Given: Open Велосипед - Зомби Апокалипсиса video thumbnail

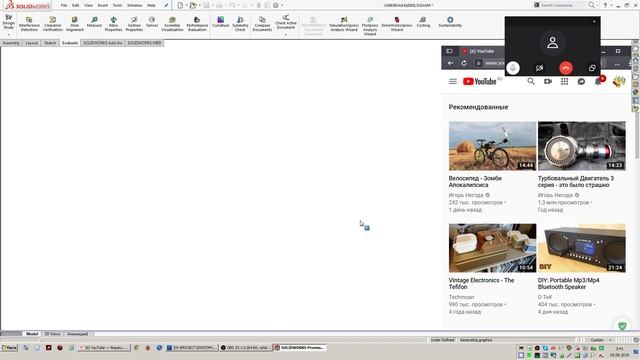Looking at the screenshot, I should point(492,146).
